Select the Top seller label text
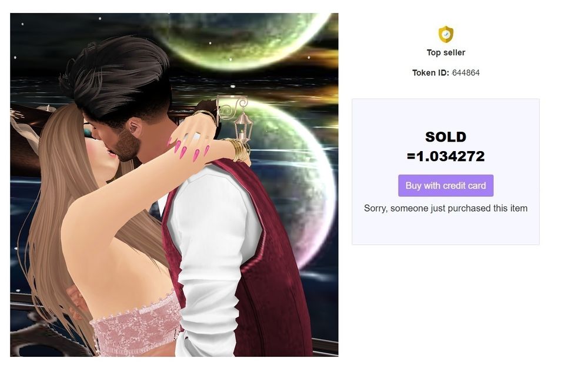The image size is (588, 368). pos(446,52)
